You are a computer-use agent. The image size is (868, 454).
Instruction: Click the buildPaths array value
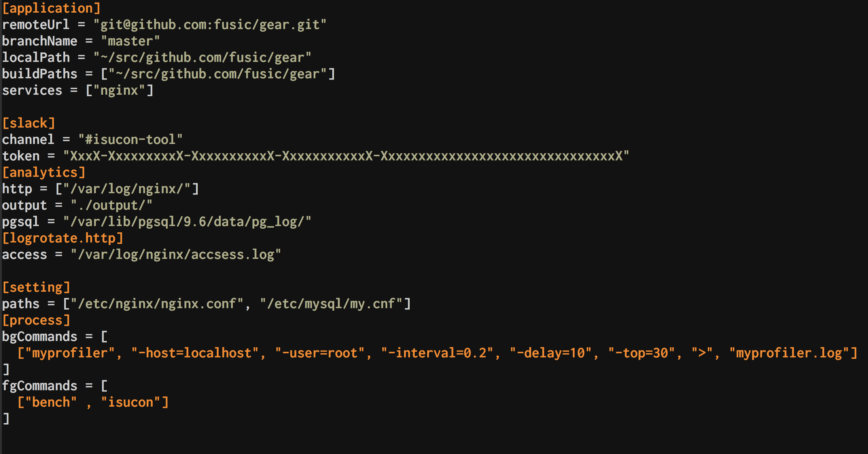[218, 74]
